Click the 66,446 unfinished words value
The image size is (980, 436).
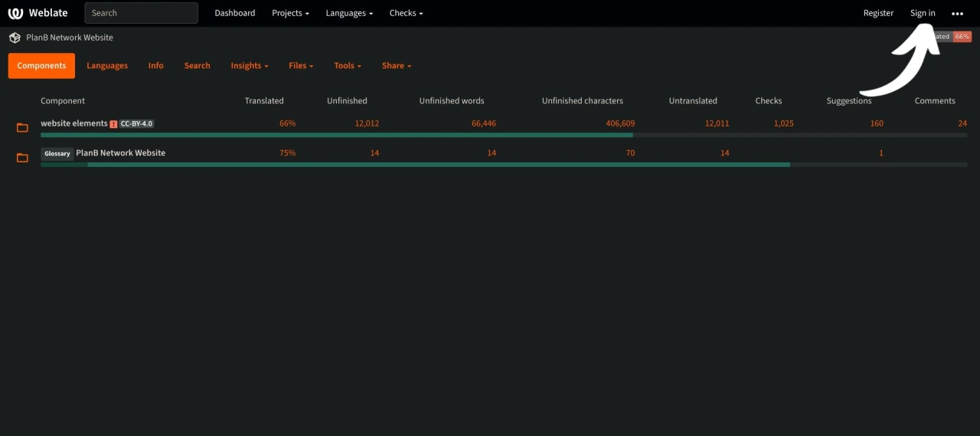[484, 123]
